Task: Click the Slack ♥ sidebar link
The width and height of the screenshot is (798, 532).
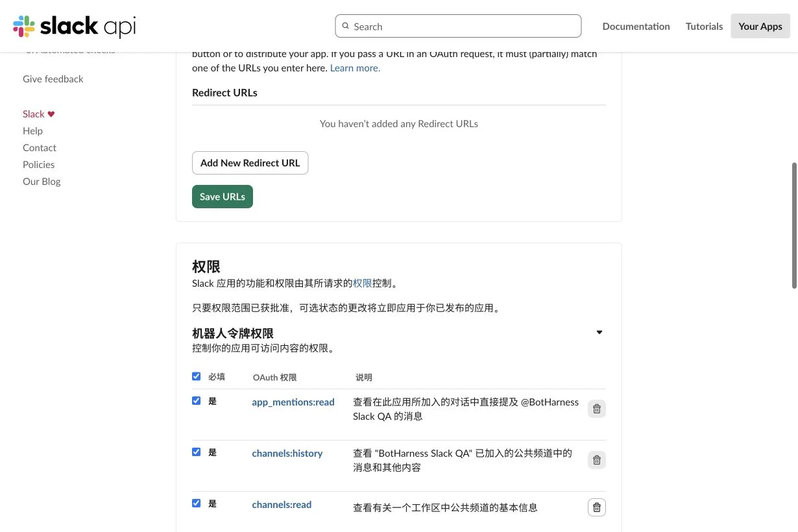Action: click(x=39, y=114)
